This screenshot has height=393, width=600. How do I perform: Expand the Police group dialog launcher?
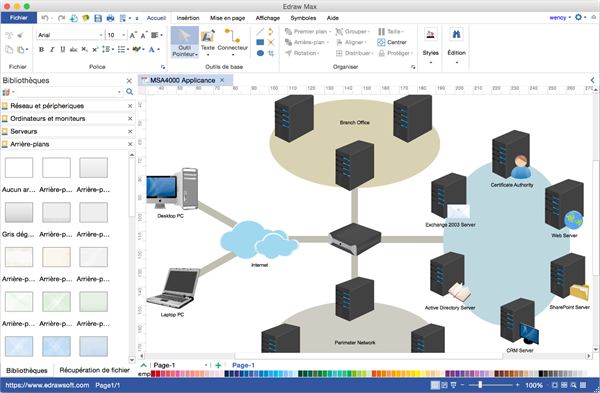(x=163, y=67)
